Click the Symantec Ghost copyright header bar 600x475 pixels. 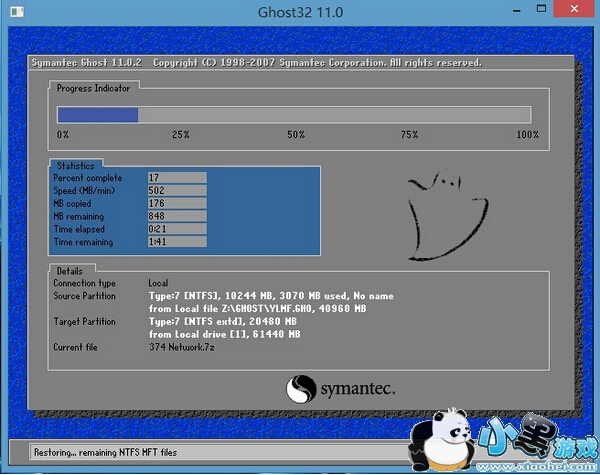pyautogui.click(x=258, y=62)
